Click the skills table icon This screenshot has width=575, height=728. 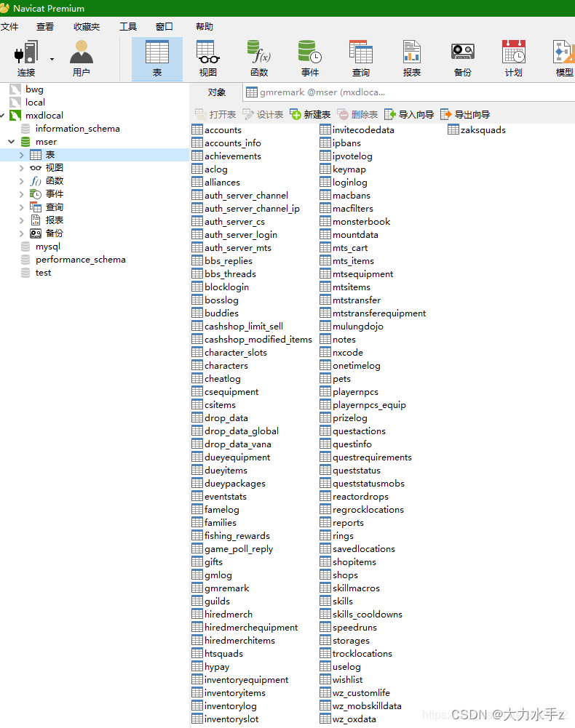pyautogui.click(x=325, y=601)
